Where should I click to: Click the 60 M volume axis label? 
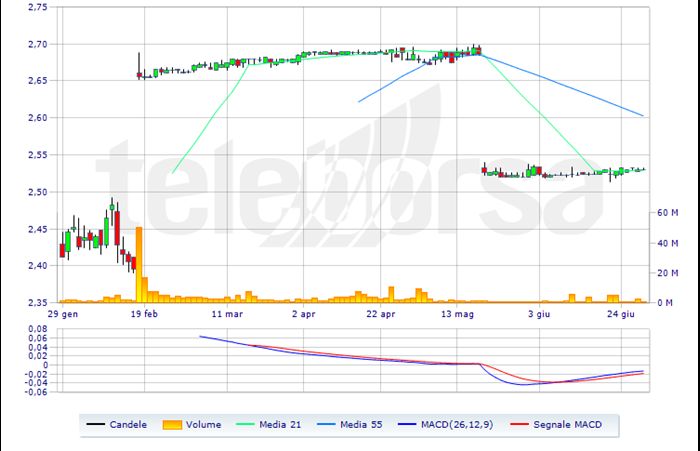click(x=666, y=213)
